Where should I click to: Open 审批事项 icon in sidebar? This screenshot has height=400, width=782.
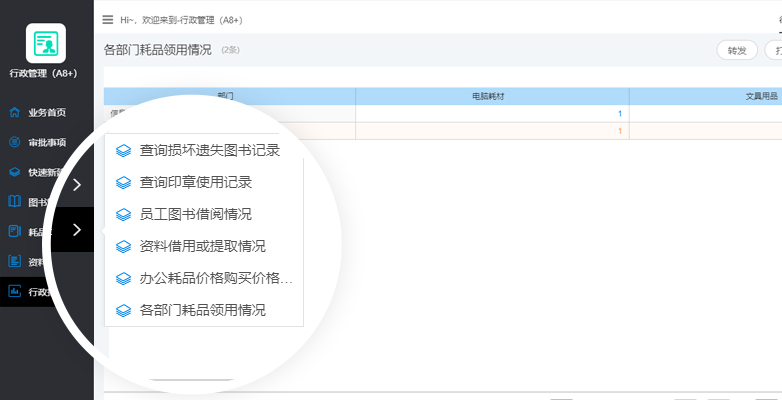pos(14,142)
